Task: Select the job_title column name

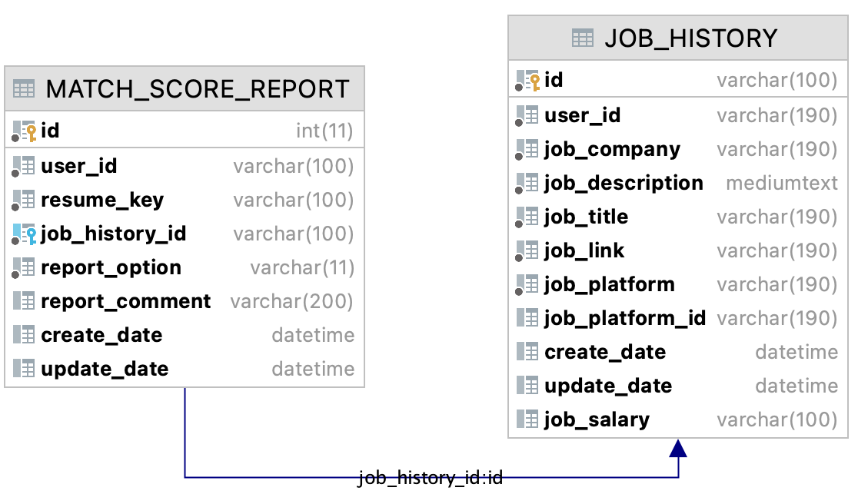Action: click(x=586, y=217)
